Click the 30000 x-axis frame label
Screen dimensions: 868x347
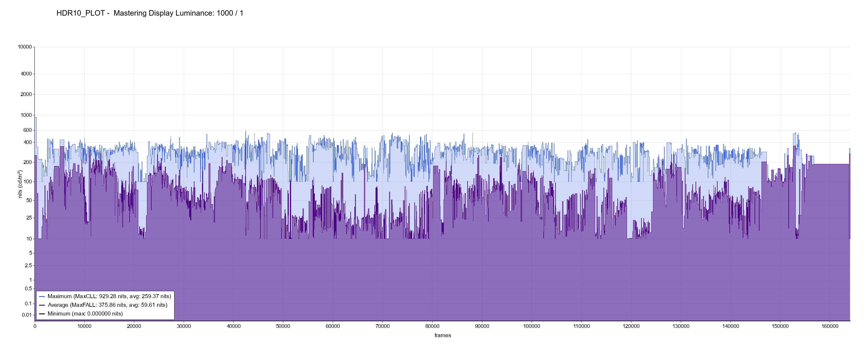click(184, 326)
